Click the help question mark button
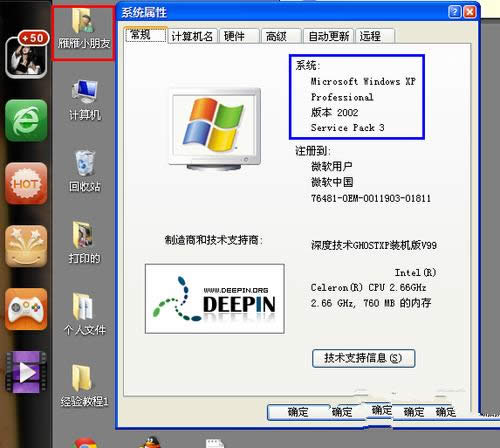Image resolution: width=500 pixels, height=448 pixels. tap(455, 12)
